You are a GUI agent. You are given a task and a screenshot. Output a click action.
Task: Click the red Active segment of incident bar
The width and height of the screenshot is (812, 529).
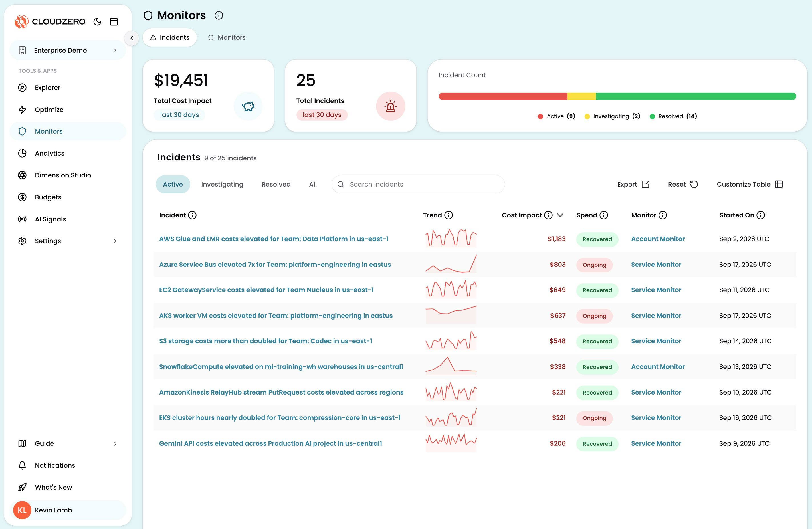pos(503,96)
